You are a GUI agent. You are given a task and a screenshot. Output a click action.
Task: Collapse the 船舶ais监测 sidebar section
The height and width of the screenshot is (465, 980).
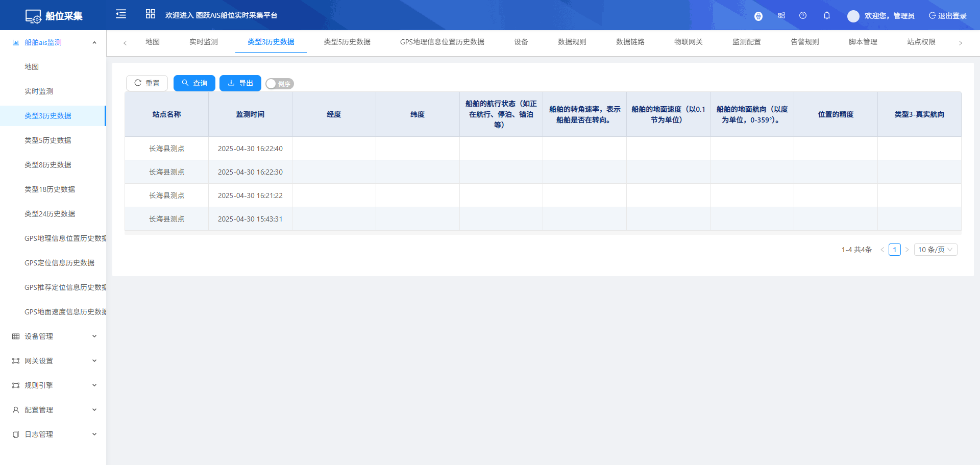click(94, 43)
